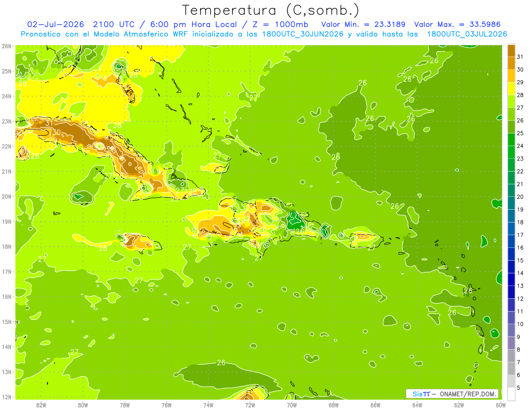Screen dimensions: 532x411
Task: Click the '66W' longitude axis label
Action: point(375,405)
